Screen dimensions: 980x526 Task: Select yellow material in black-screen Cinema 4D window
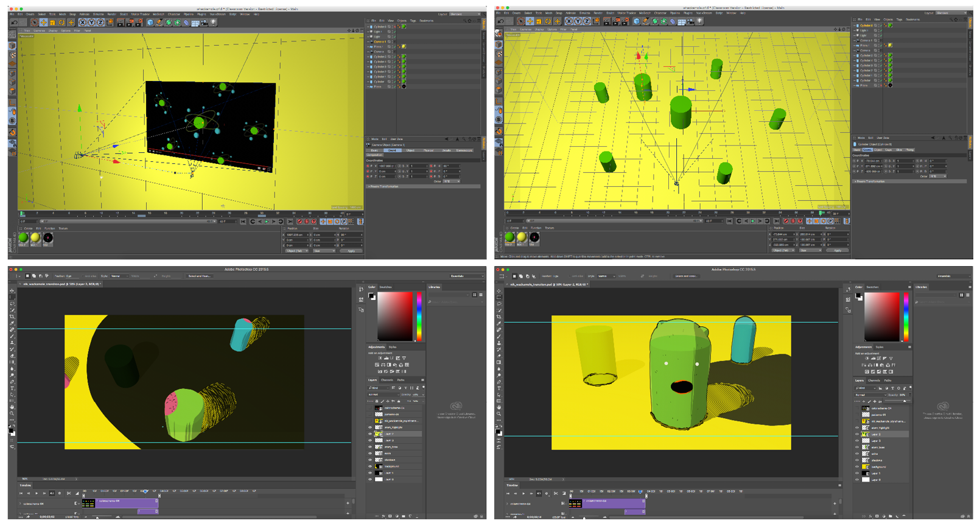(35, 238)
